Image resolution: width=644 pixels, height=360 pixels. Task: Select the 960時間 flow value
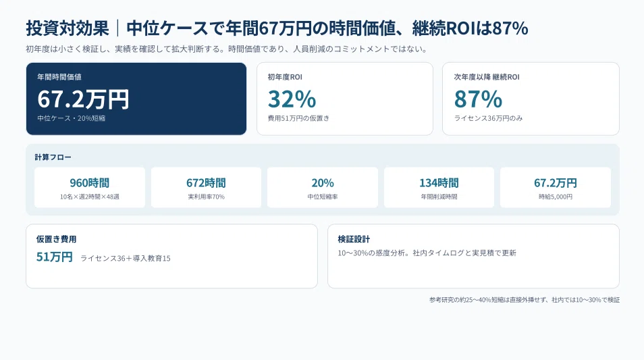(90, 183)
